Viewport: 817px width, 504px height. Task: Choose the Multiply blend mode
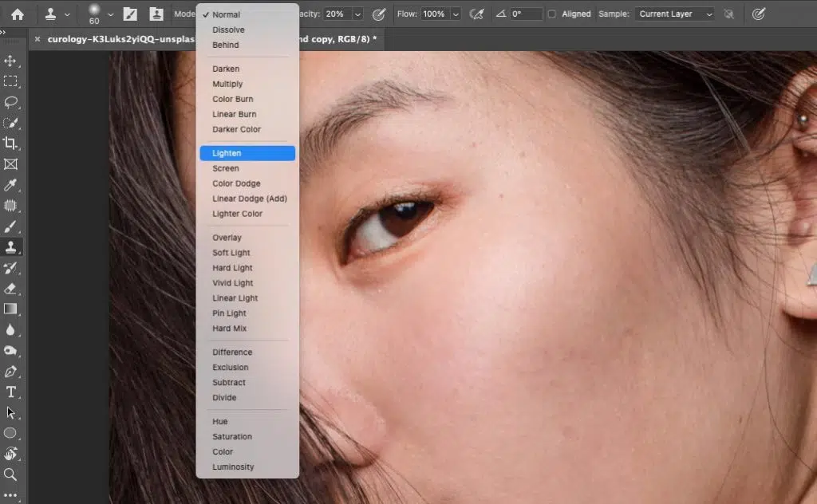pyautogui.click(x=227, y=84)
